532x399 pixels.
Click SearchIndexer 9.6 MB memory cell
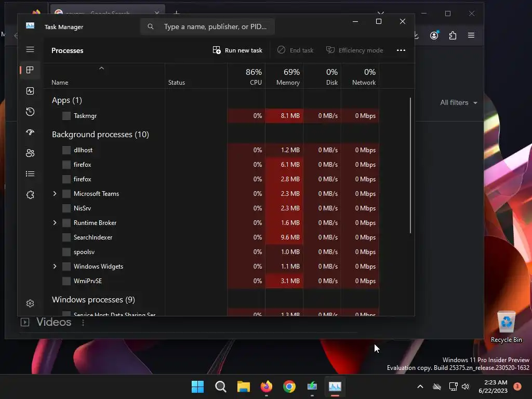(x=284, y=237)
